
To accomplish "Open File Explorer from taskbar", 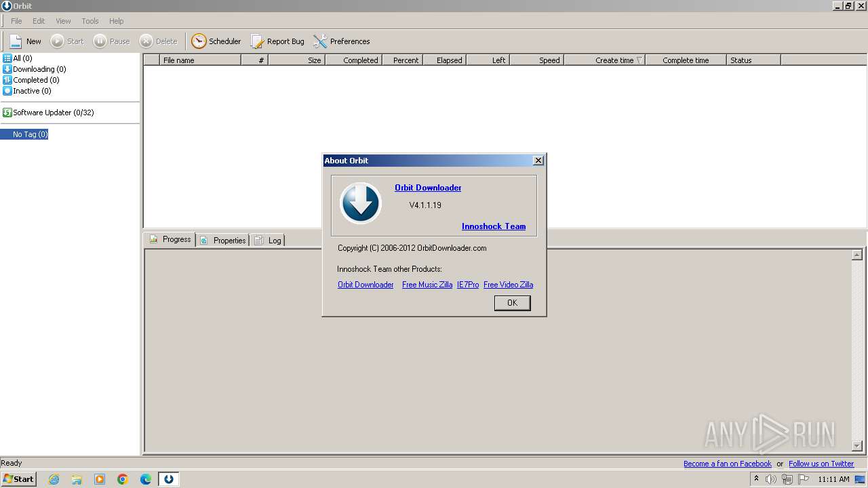I will [77, 479].
